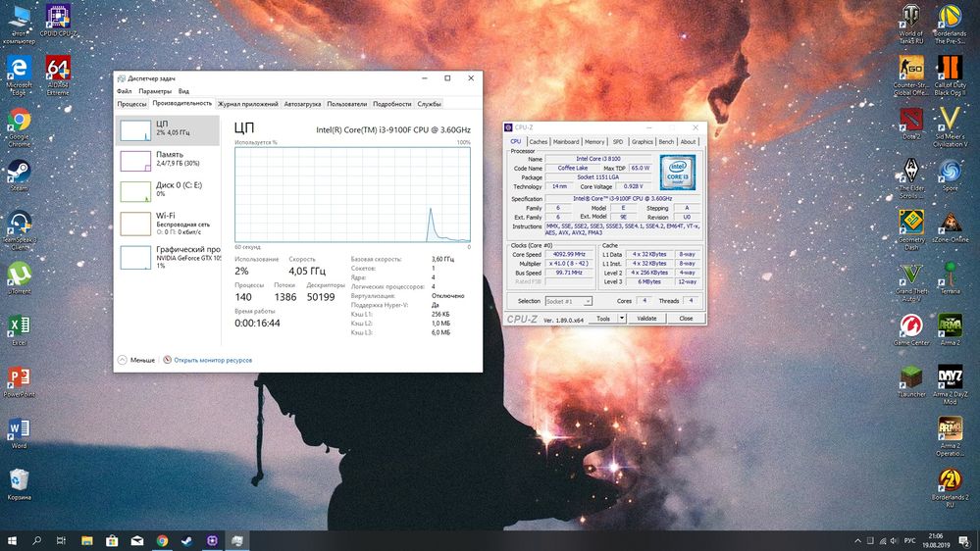Switch to Процессы tab
980x551 pixels.
(131, 104)
